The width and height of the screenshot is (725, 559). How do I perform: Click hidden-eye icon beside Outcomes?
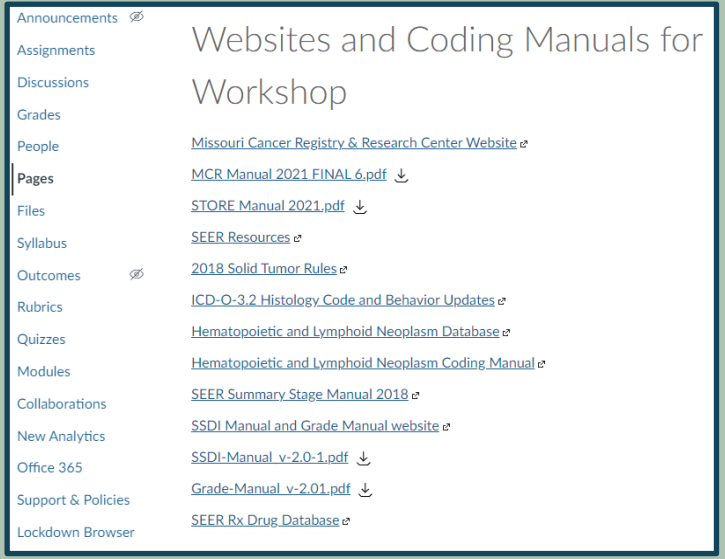click(136, 275)
